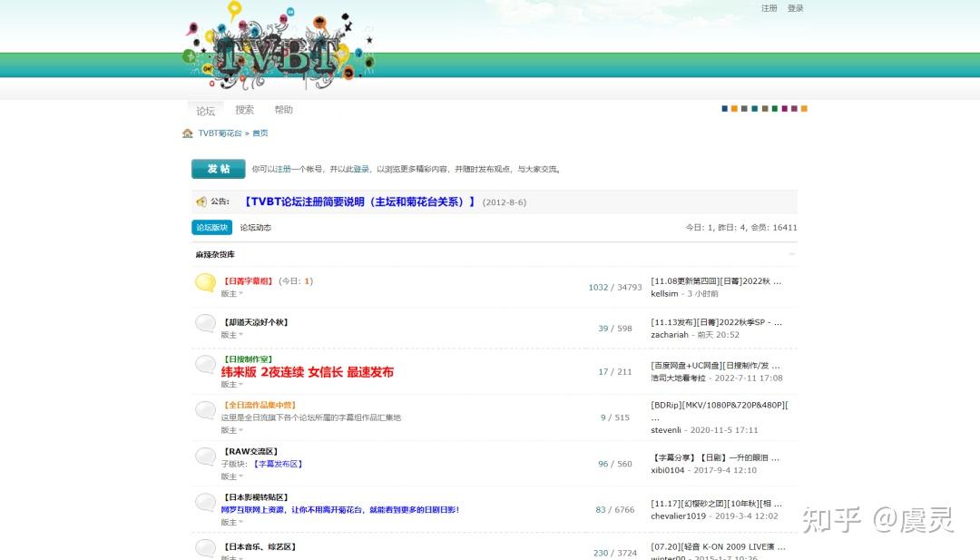Click 注册 link in the top-right header

pyautogui.click(x=769, y=8)
